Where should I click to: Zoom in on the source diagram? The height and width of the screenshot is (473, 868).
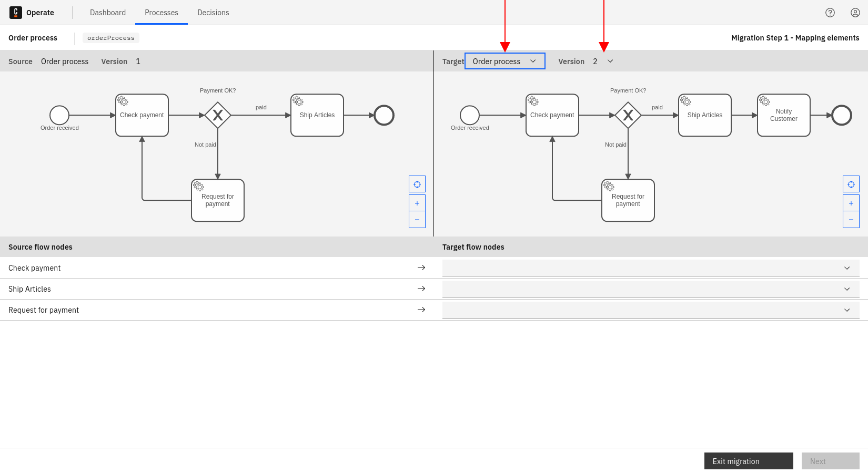click(417, 203)
